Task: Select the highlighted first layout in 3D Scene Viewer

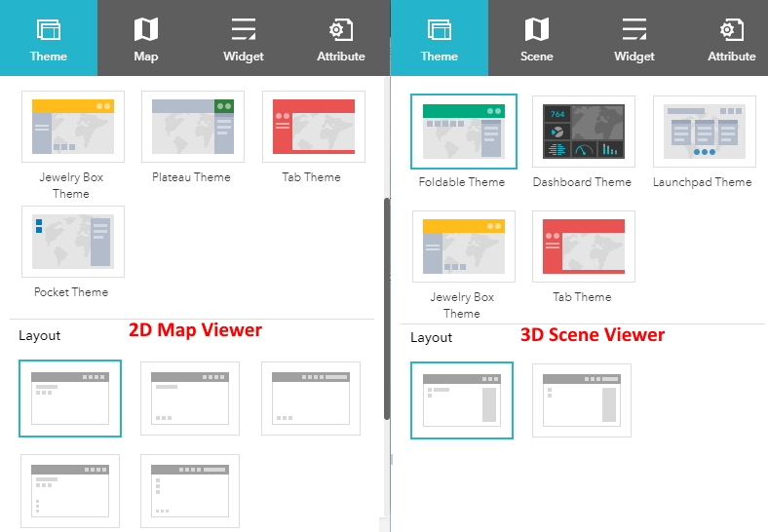Action: pyautogui.click(x=462, y=400)
